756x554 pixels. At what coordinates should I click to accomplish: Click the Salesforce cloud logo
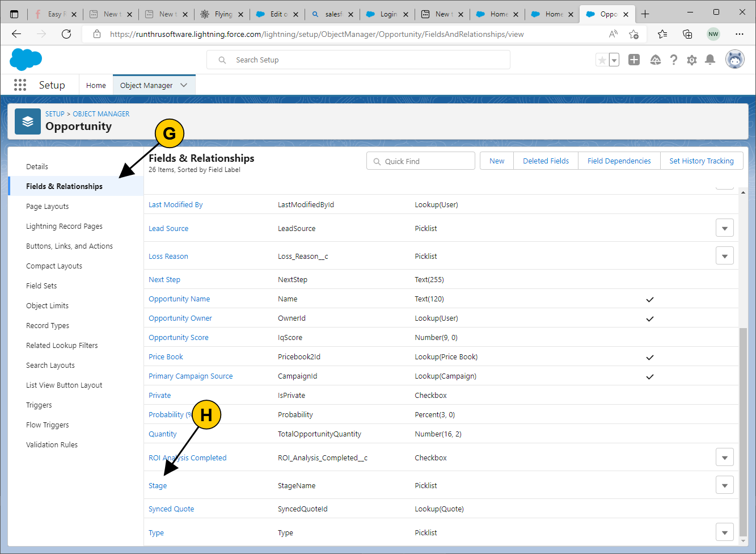[x=26, y=60]
